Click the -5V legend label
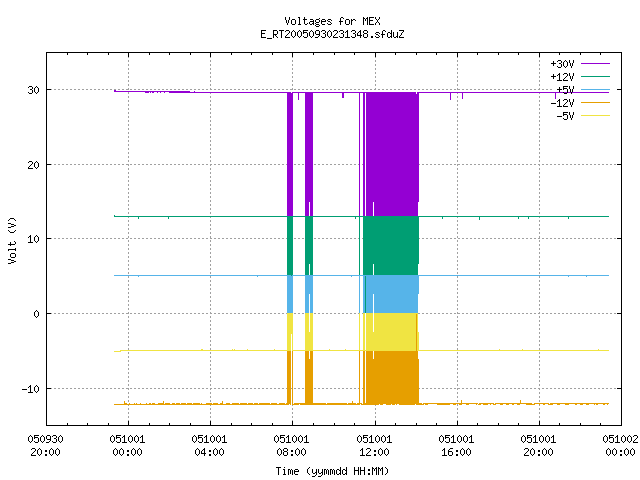Screen dimensions: 640x480 (565, 116)
